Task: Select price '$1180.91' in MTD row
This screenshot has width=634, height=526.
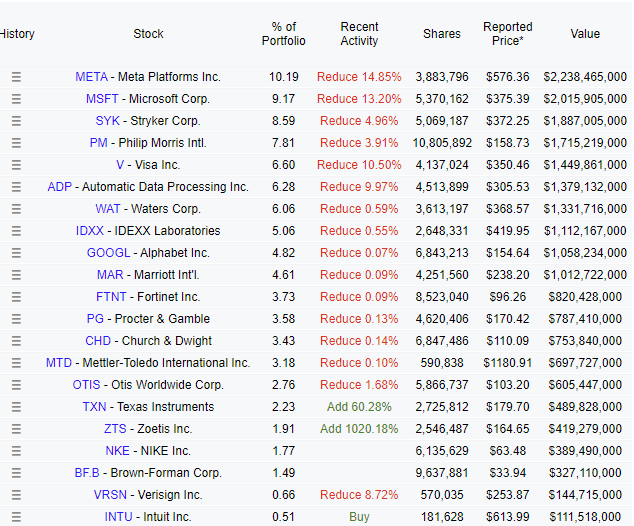Action: click(x=507, y=363)
